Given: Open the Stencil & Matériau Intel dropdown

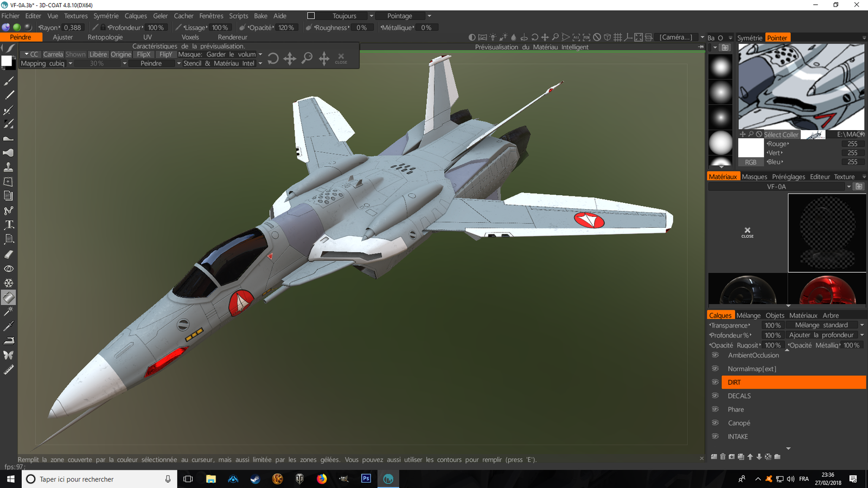Looking at the screenshot, I should click(260, 63).
